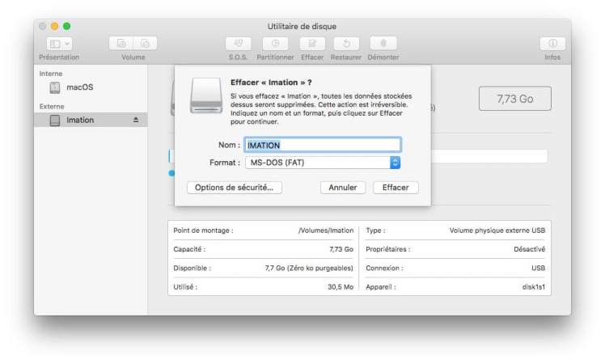The image size is (605, 364).
Task: Cancel with the Annuler button
Action: tap(343, 188)
